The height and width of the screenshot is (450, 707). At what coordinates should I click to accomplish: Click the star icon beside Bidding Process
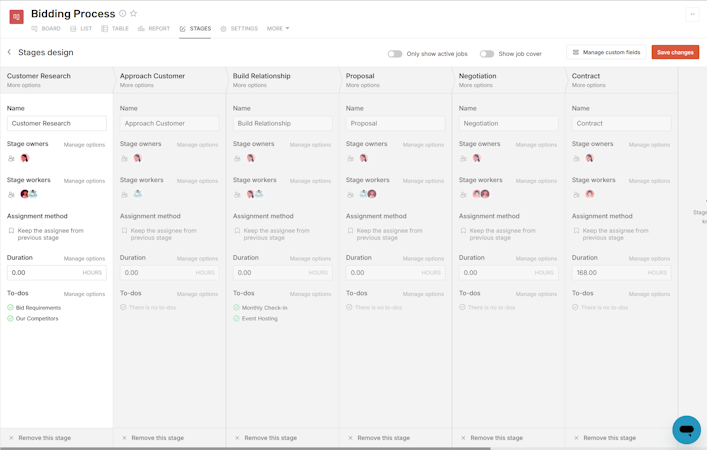point(134,14)
